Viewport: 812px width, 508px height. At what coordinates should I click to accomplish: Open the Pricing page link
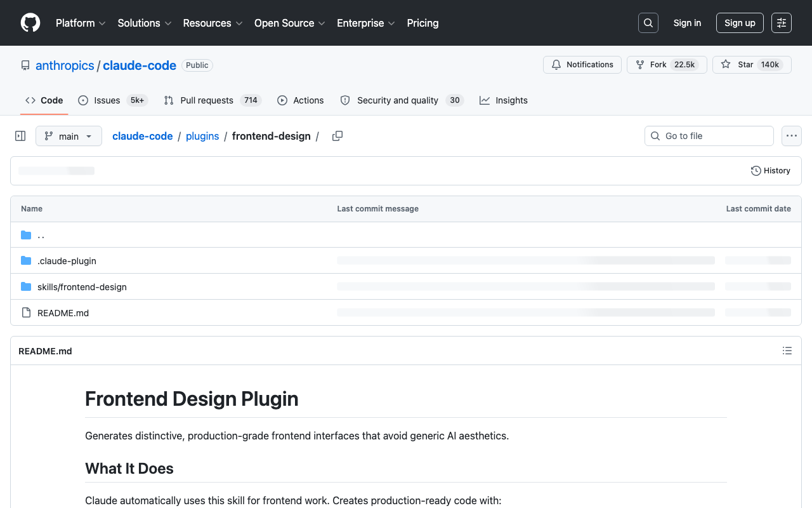pos(422,23)
